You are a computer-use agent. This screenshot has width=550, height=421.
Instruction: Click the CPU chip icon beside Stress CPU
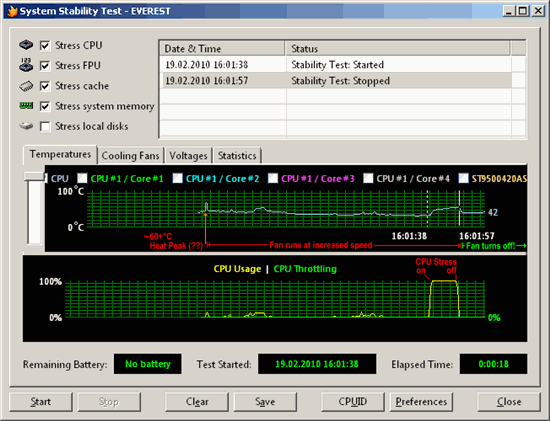pos(26,45)
